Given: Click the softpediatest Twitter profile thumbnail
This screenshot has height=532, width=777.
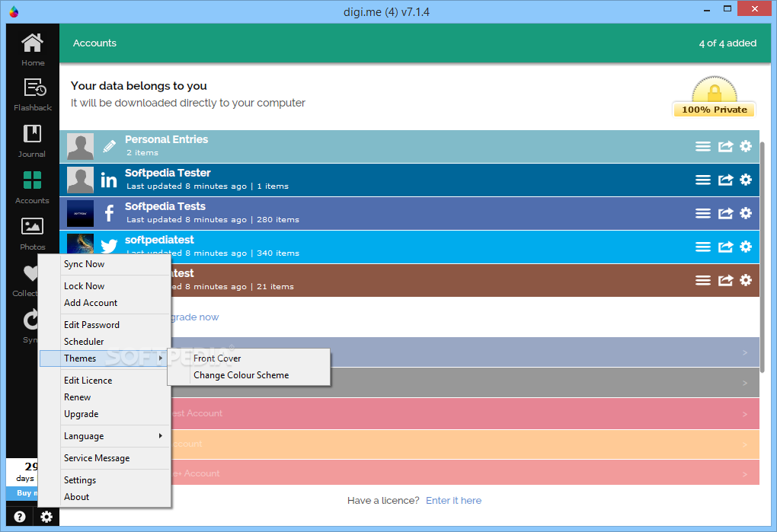Looking at the screenshot, I should 80,244.
